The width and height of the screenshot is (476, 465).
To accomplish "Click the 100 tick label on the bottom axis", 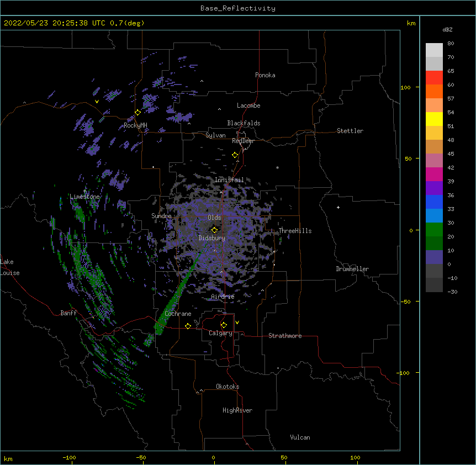I will point(355,457).
